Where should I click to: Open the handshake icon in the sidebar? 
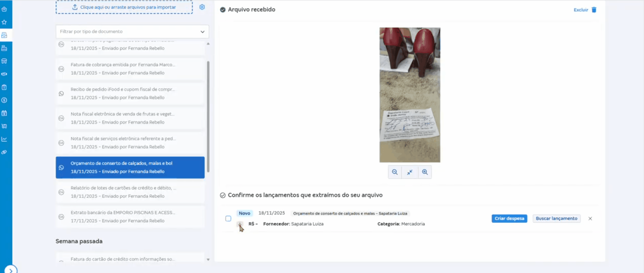tap(4, 74)
